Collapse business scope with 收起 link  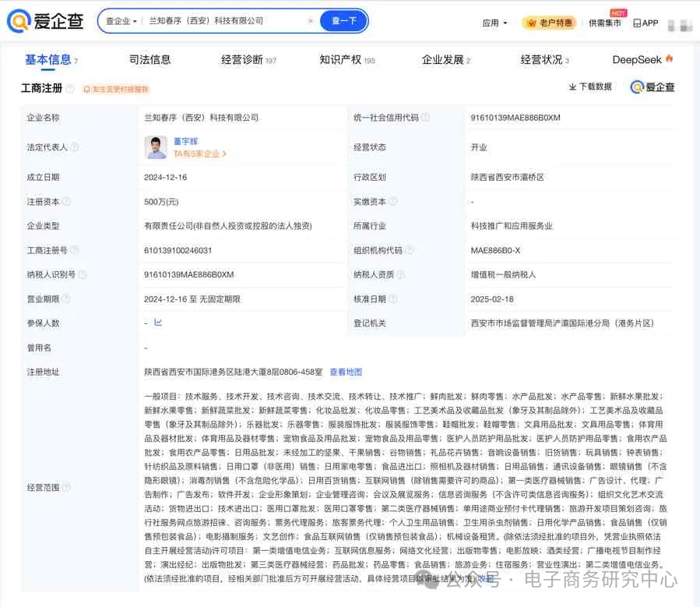coord(486,579)
